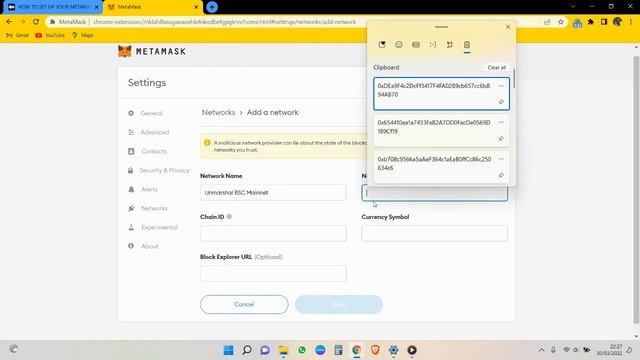
Task: Open Brave browser from taskbar
Action: point(375,350)
